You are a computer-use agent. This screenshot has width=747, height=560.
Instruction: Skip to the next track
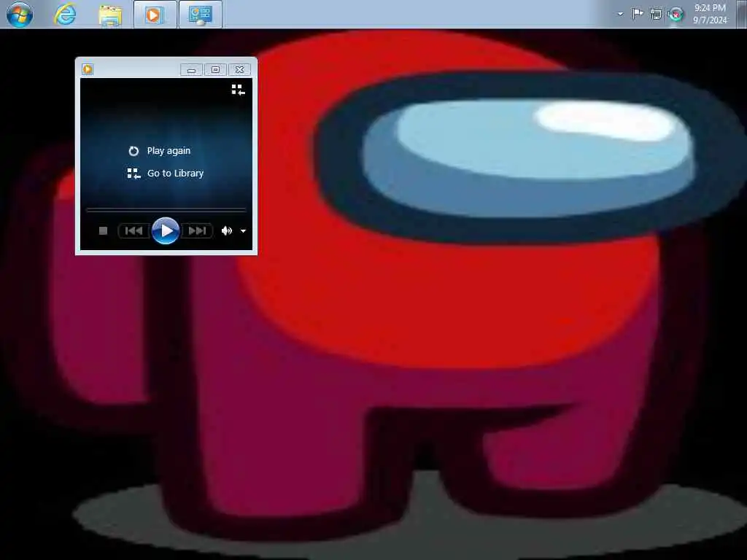(197, 231)
